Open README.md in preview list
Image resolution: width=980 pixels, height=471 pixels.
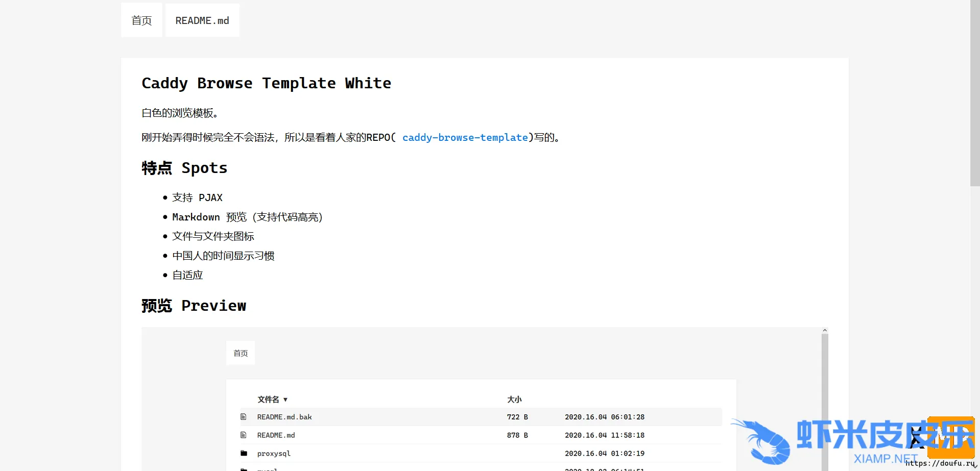(276, 435)
